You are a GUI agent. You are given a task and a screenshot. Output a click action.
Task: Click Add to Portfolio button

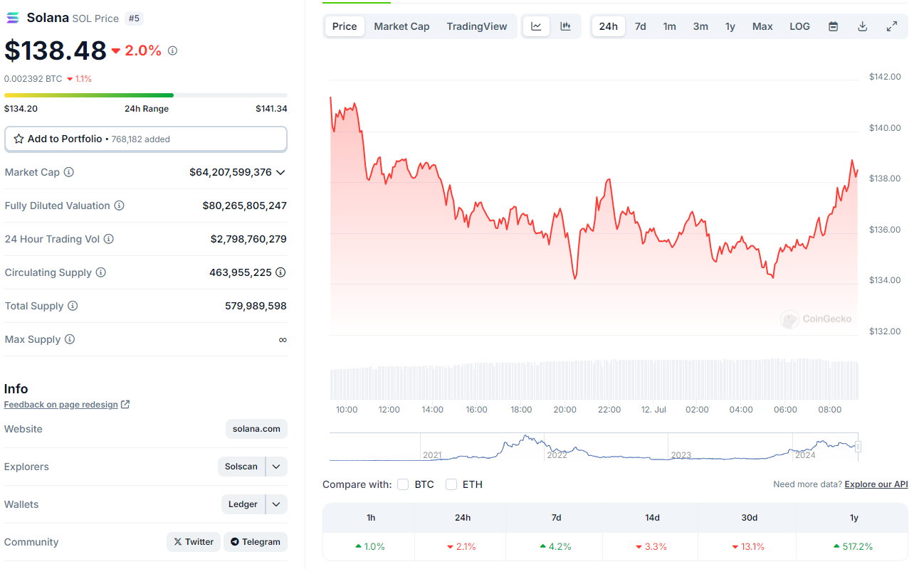(x=146, y=139)
